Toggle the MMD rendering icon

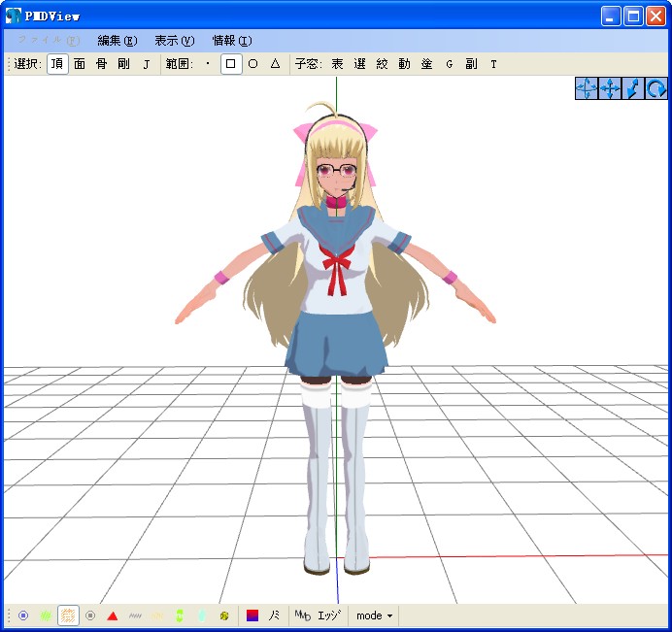[303, 615]
